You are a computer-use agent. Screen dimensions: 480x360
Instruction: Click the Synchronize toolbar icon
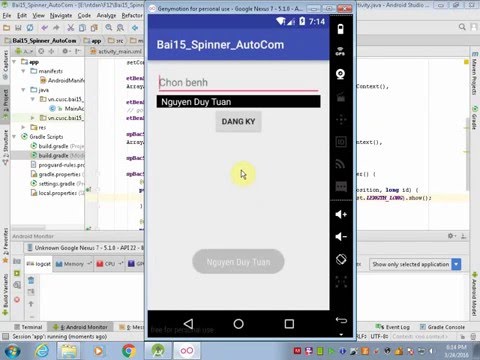click(30, 28)
